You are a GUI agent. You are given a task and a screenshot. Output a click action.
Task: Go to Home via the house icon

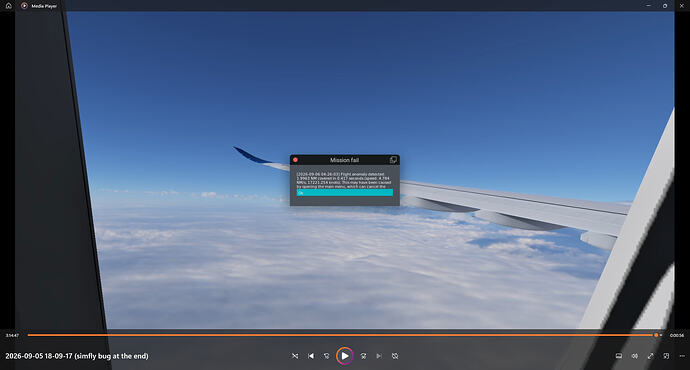8,6
